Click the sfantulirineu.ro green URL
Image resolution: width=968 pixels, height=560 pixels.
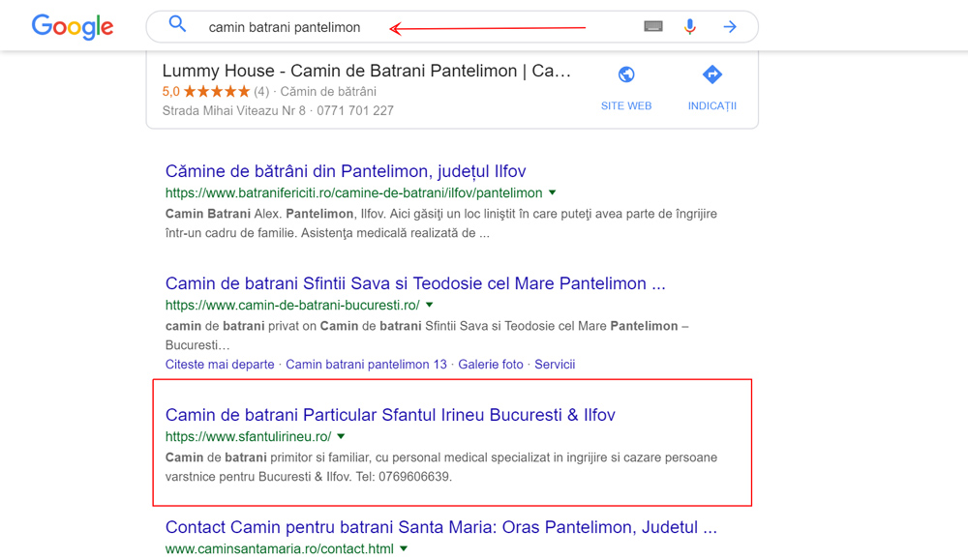248,436
